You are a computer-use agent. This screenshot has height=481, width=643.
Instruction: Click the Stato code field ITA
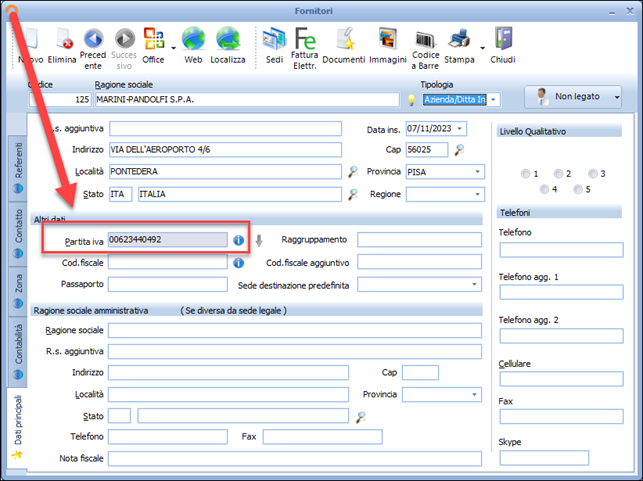[x=121, y=194]
